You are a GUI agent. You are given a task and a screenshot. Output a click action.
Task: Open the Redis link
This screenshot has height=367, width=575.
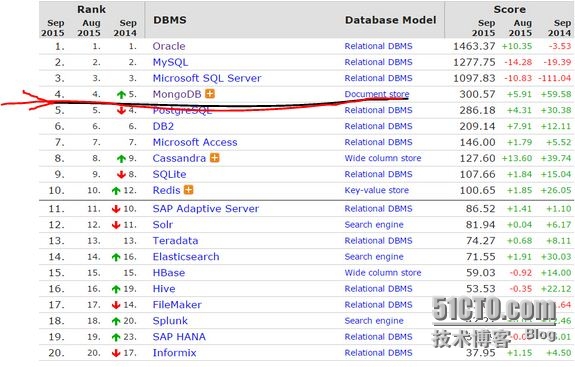tap(166, 190)
